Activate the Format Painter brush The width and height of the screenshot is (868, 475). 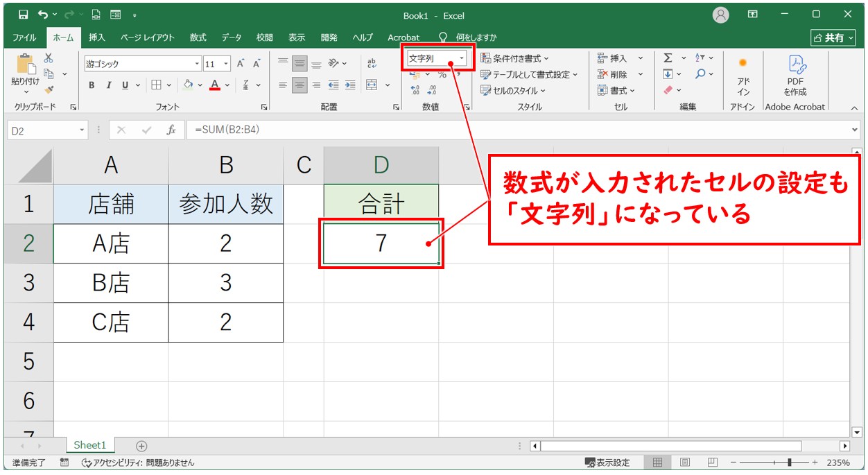(49, 89)
